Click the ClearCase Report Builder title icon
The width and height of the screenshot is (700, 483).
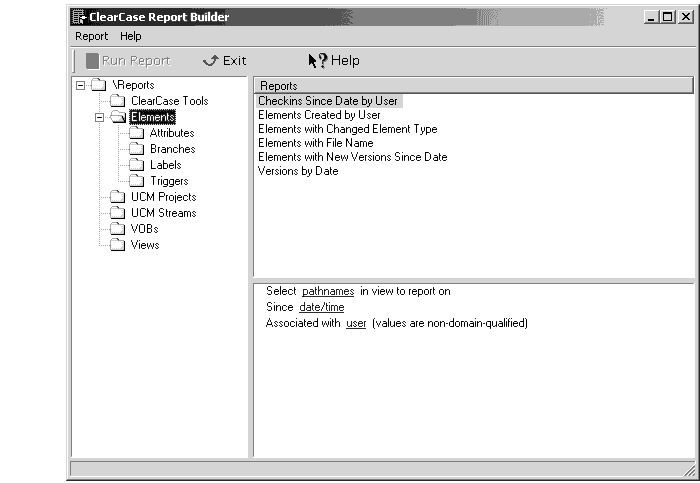(x=79, y=17)
